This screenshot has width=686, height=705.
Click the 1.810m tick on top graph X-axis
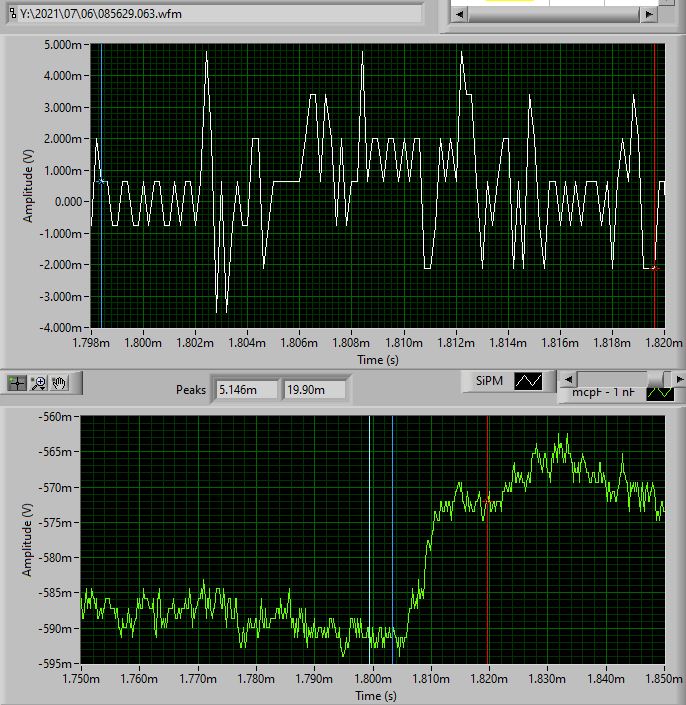(404, 343)
